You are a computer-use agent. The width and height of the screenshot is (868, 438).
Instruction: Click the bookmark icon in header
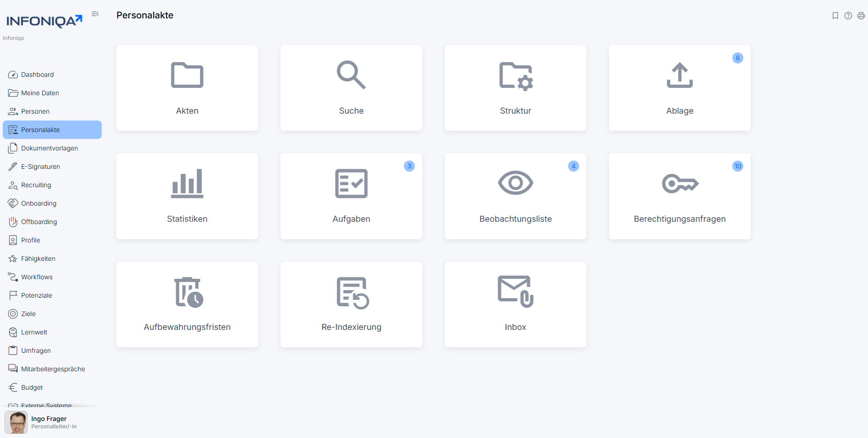click(x=835, y=16)
